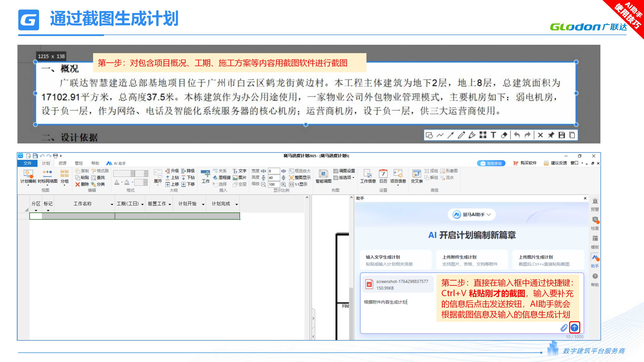
Task: Click the paperclip attachment icon
Action: coord(564,327)
